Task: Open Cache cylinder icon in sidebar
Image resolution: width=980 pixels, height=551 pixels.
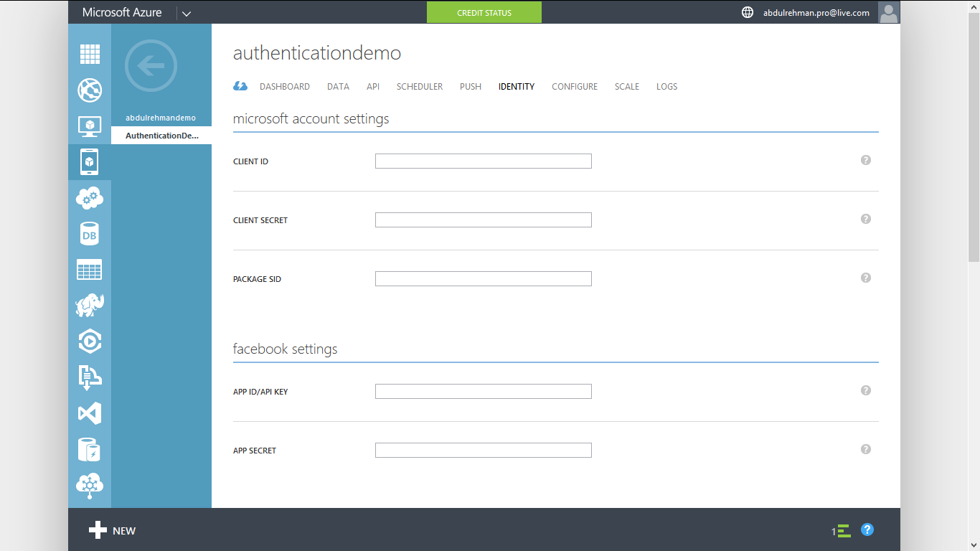Action: 90,450
